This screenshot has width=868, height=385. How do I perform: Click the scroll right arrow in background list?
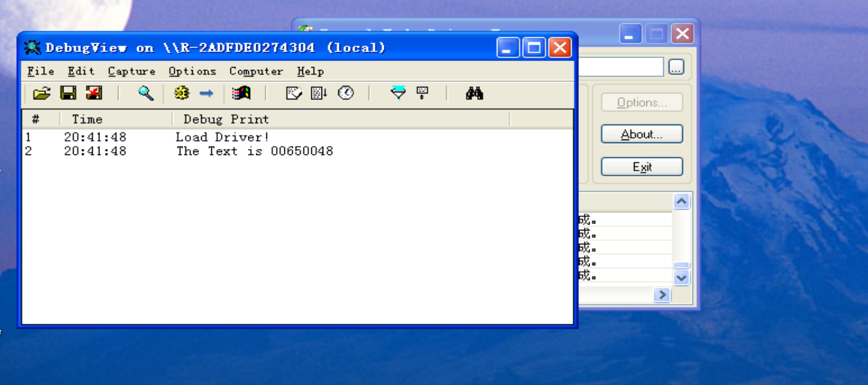[662, 295]
